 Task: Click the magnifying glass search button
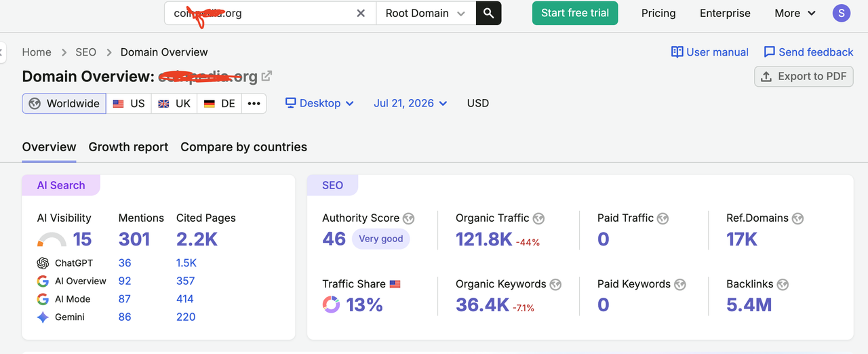(489, 13)
